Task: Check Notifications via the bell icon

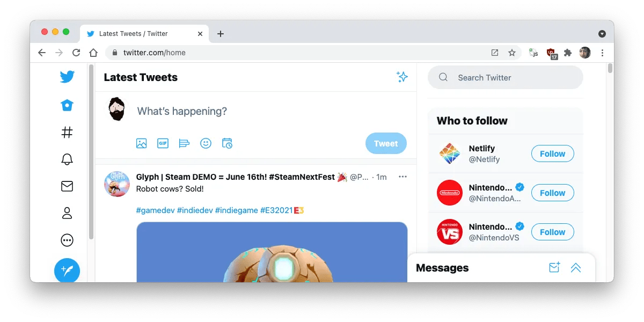Action: tap(67, 159)
